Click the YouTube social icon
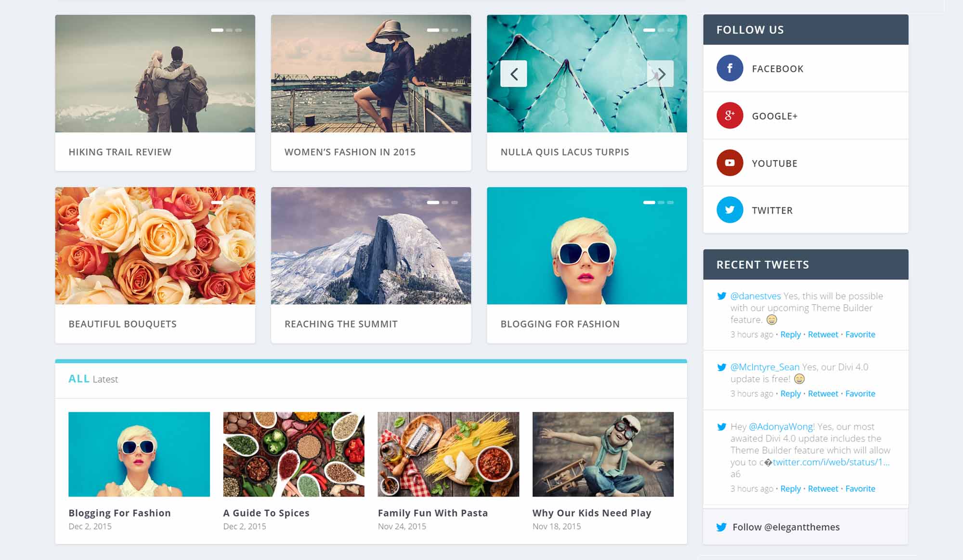 (x=729, y=163)
